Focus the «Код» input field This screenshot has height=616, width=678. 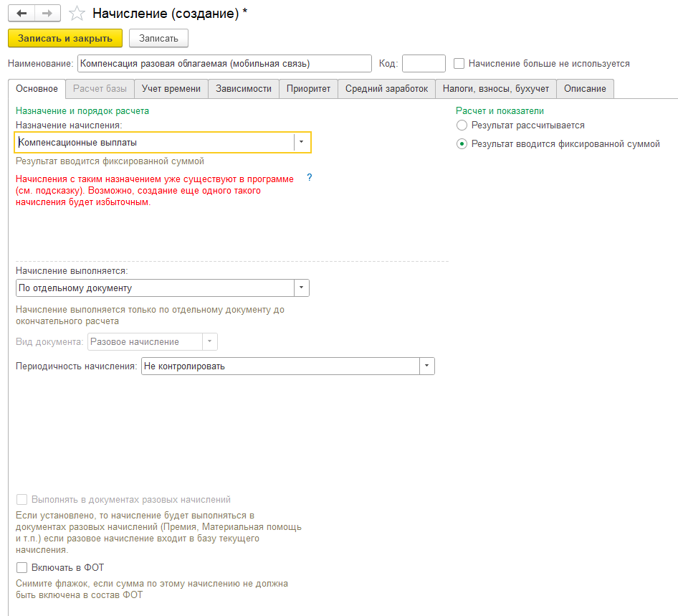point(424,64)
